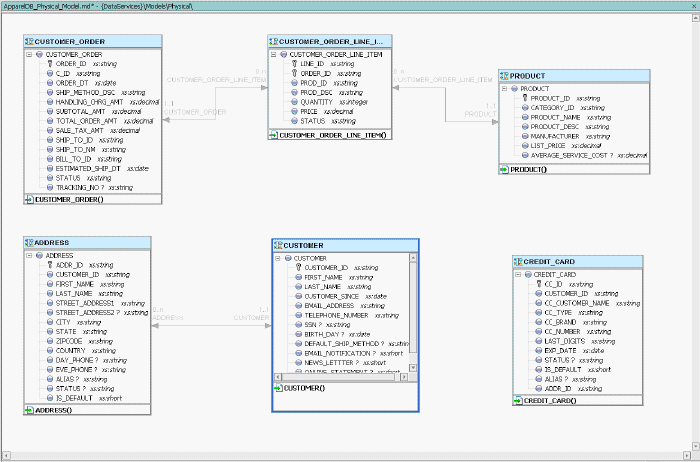Select the TRACKING_NO element in CUSTOMER_ORDER
The height and width of the screenshot is (462, 700).
pos(90,187)
